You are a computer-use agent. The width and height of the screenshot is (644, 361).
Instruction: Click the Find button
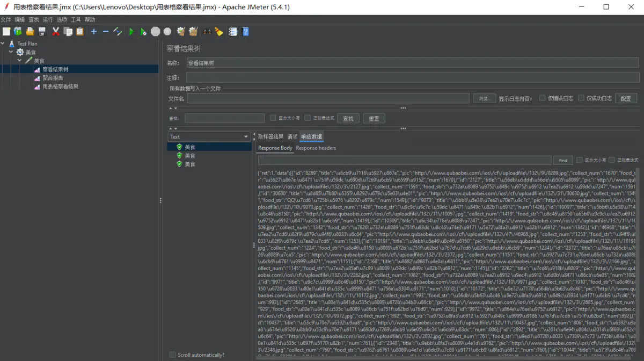(x=562, y=160)
